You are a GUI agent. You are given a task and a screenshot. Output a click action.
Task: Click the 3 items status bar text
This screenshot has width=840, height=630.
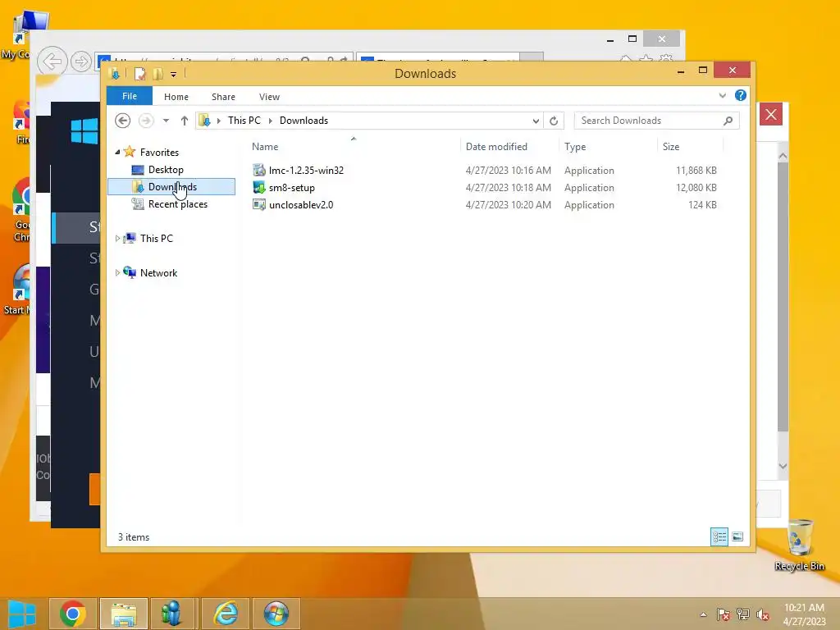[x=134, y=536]
